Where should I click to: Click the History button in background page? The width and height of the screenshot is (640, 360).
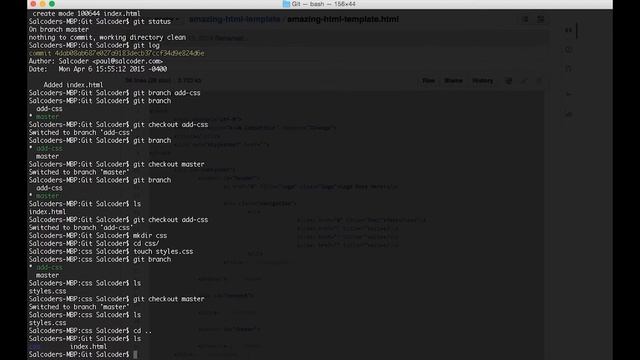[x=482, y=81]
